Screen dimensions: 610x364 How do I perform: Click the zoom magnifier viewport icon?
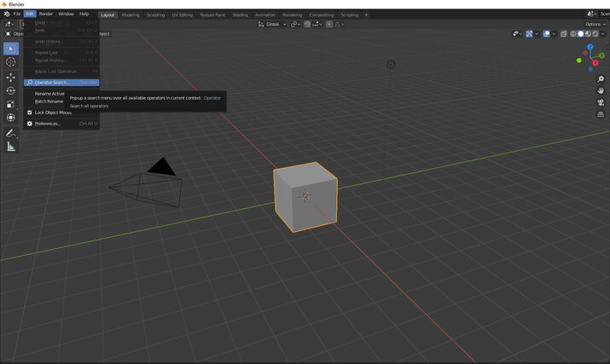point(601,78)
